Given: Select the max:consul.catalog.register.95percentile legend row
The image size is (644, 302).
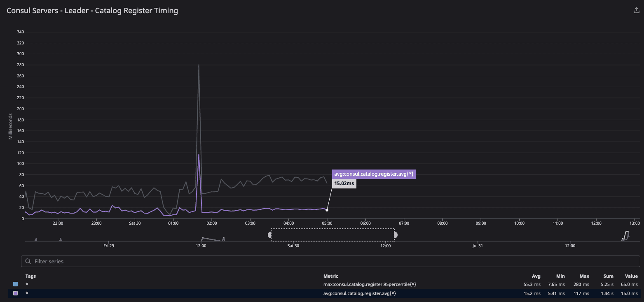Looking at the screenshot, I should (x=370, y=284).
